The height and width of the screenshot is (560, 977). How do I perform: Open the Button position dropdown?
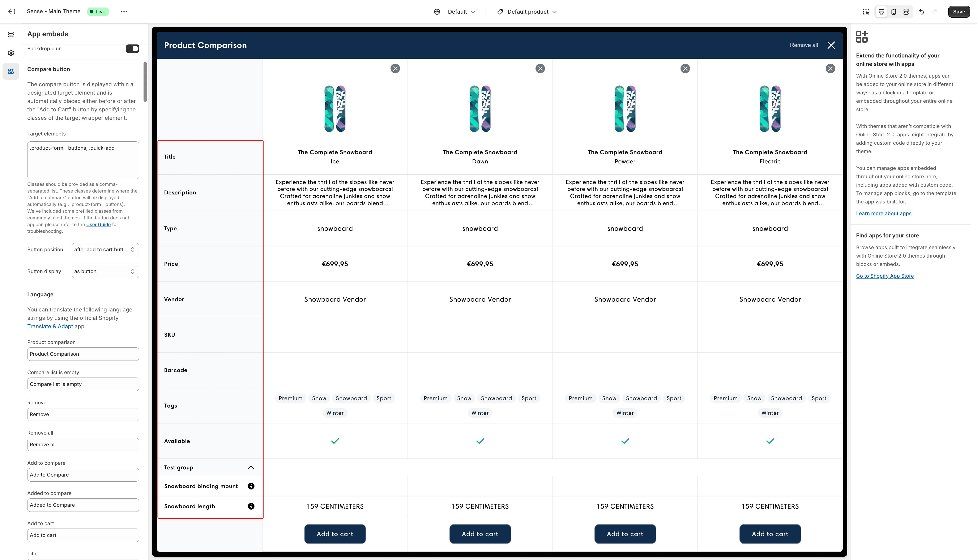105,249
